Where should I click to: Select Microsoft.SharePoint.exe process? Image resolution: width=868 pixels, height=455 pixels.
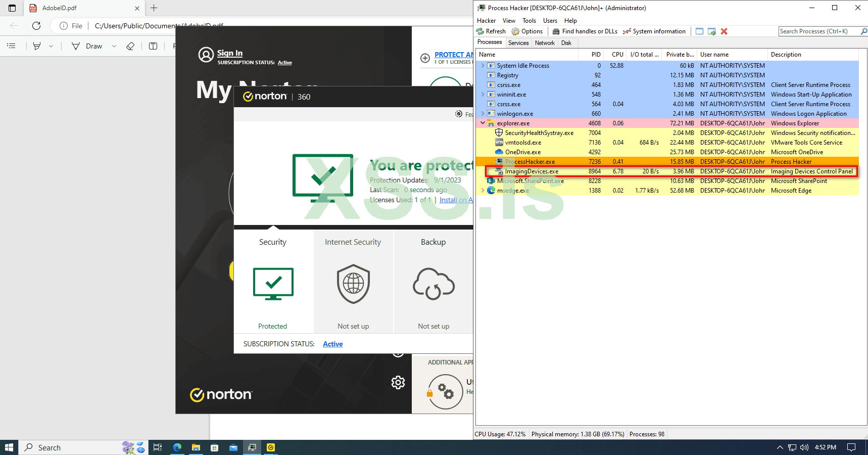click(667, 181)
